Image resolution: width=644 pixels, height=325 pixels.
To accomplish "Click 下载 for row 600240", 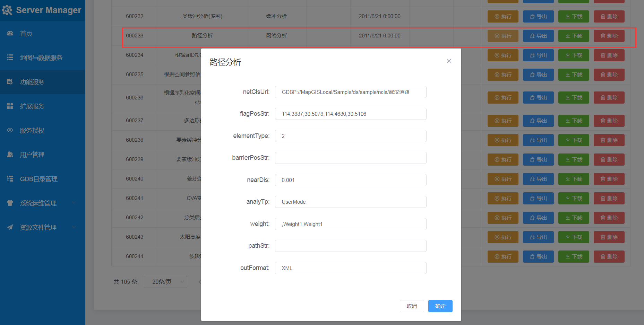I will click(x=574, y=179).
